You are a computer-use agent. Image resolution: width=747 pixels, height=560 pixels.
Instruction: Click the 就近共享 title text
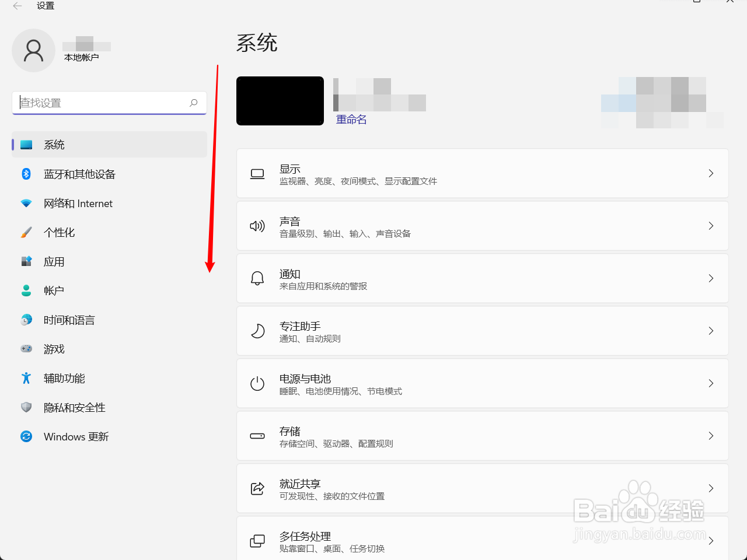pyautogui.click(x=300, y=484)
